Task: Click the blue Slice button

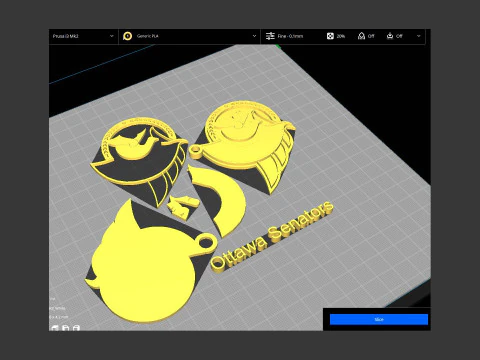Action: (x=379, y=319)
